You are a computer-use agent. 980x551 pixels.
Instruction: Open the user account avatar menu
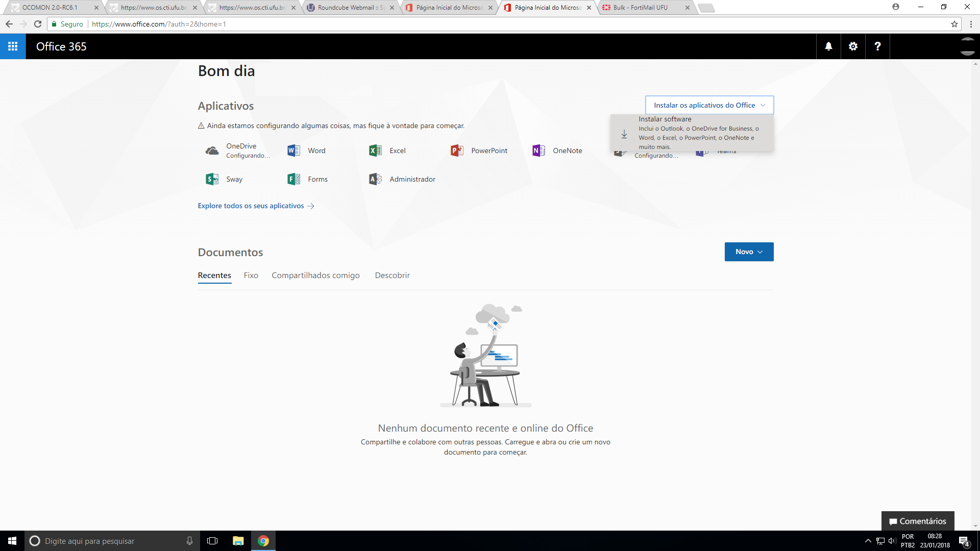click(x=967, y=46)
